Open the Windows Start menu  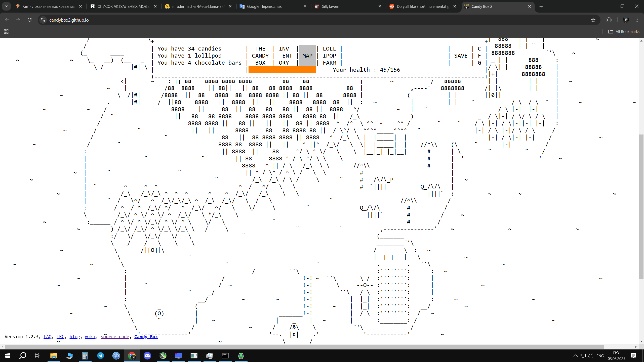(8, 356)
